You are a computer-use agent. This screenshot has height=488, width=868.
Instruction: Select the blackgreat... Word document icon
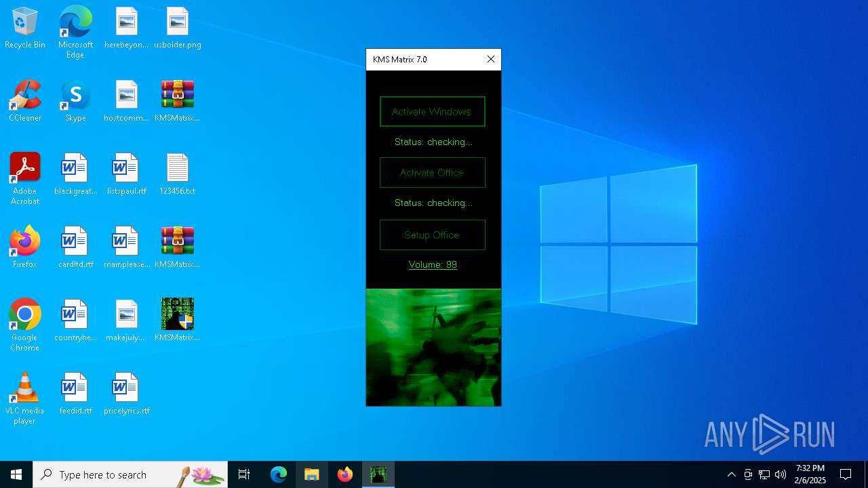75,175
